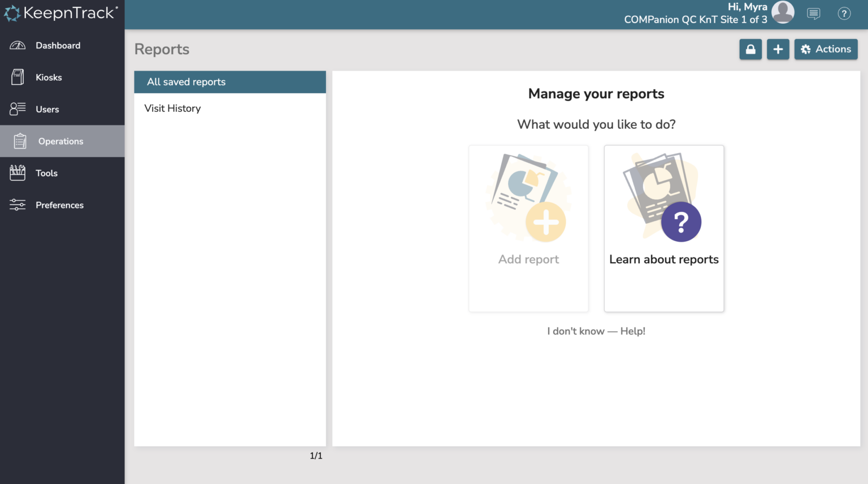Open the Actions menu with the gear icon
The height and width of the screenshot is (484, 868).
826,49
